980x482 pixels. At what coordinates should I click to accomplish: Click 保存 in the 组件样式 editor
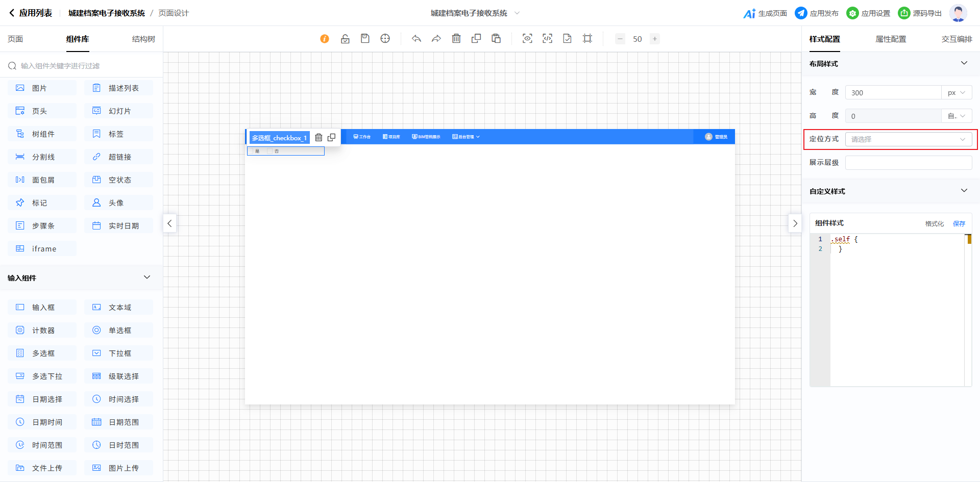959,223
